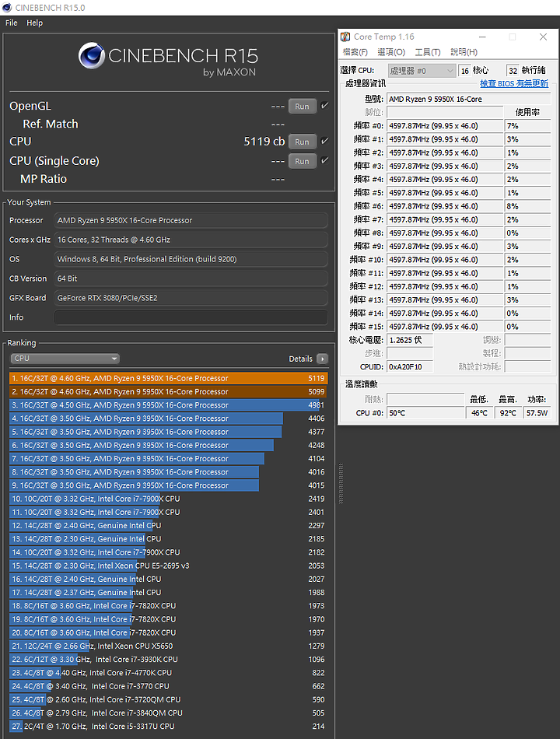Click the GFX Board field

click(191, 298)
